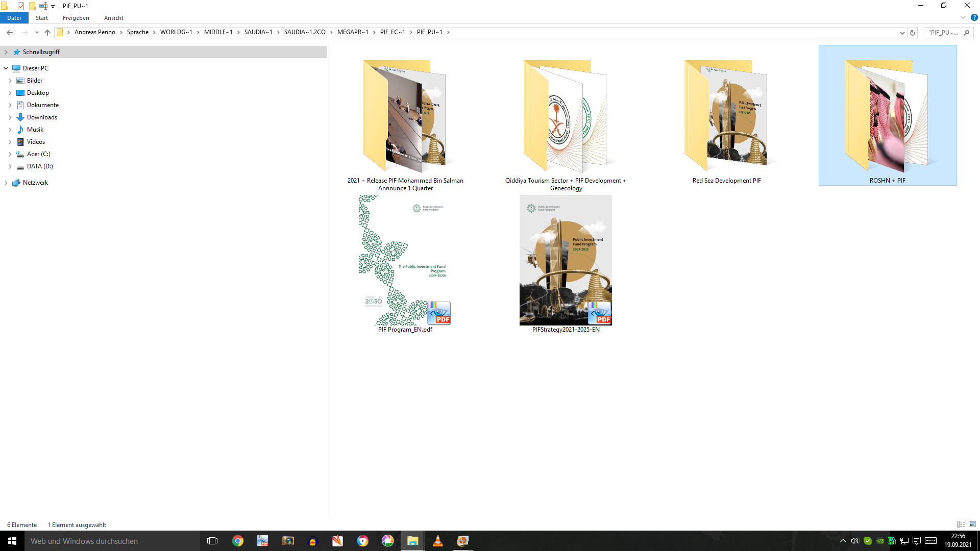The height and width of the screenshot is (551, 980).
Task: Open the Help question mark icon
Action: pyautogui.click(x=974, y=17)
